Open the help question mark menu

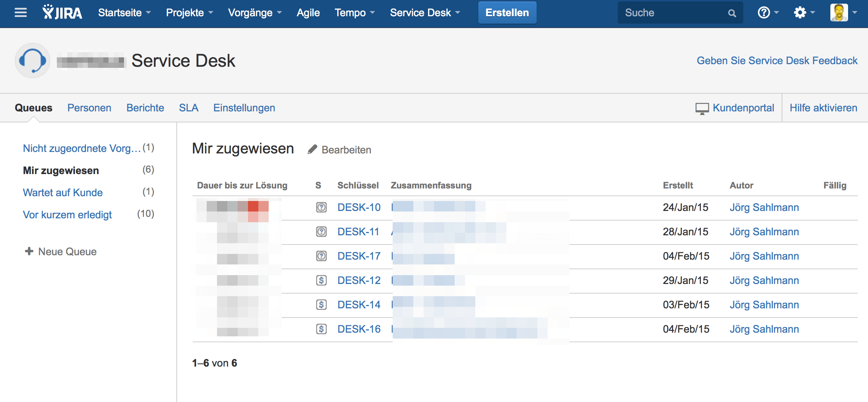point(764,13)
